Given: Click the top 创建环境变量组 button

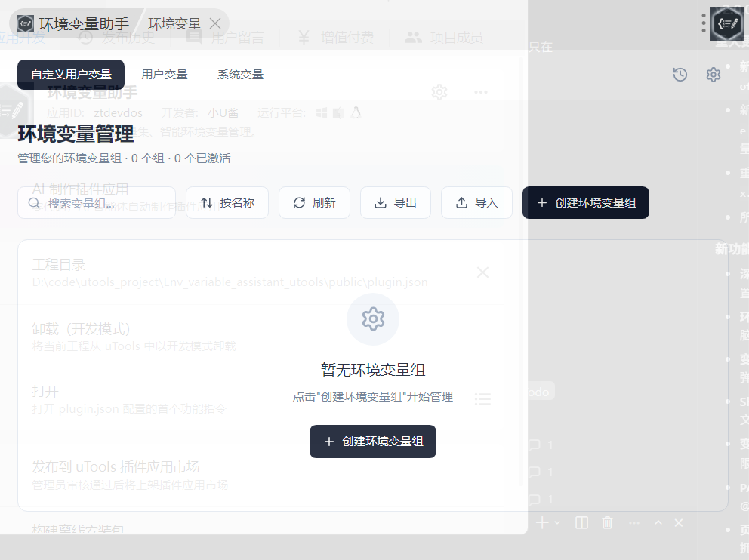Looking at the screenshot, I should point(586,203).
